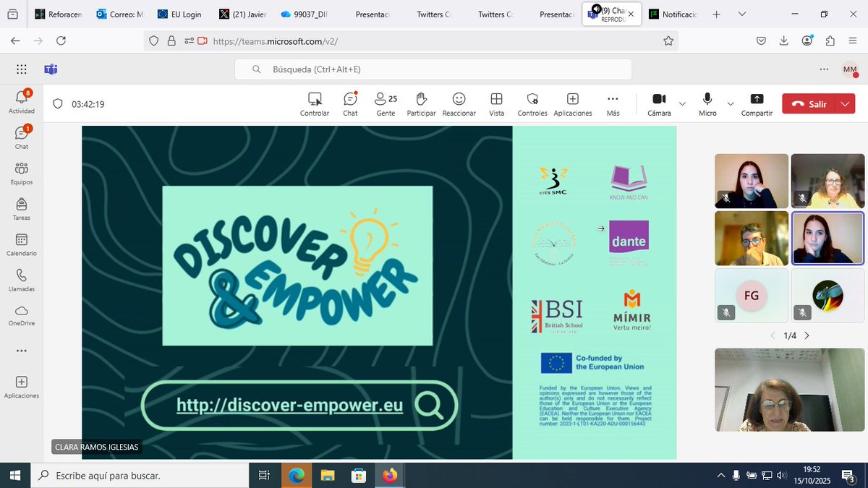Screen dimensions: 868x488
Task: Toggle the Cámara on or off
Action: click(x=659, y=104)
